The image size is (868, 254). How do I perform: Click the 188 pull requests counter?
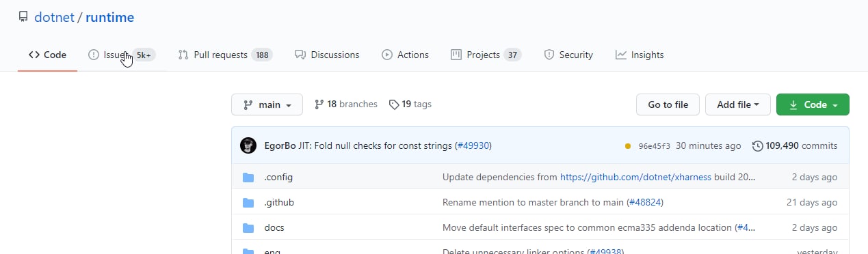[262, 55]
